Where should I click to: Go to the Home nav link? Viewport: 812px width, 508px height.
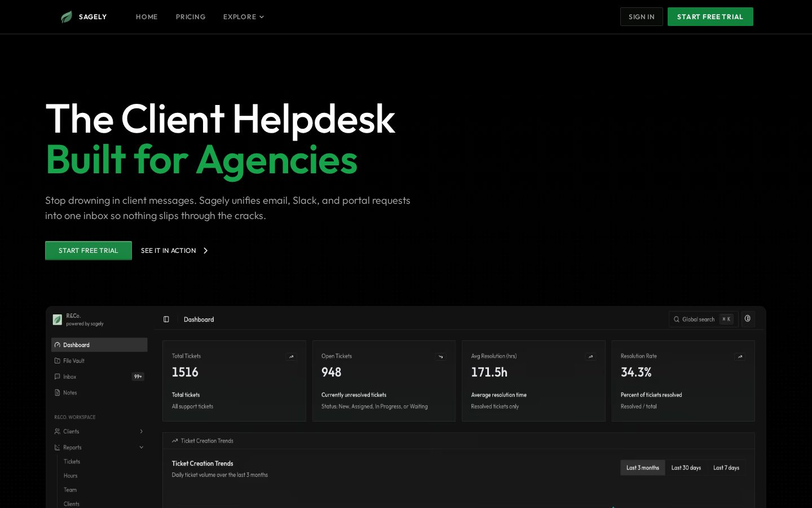pyautogui.click(x=147, y=17)
